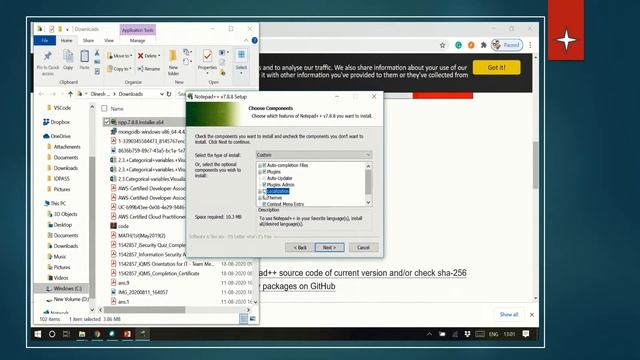This screenshot has width=640, height=360.
Task: Open the Chrome three-dot menu
Action: click(530, 45)
